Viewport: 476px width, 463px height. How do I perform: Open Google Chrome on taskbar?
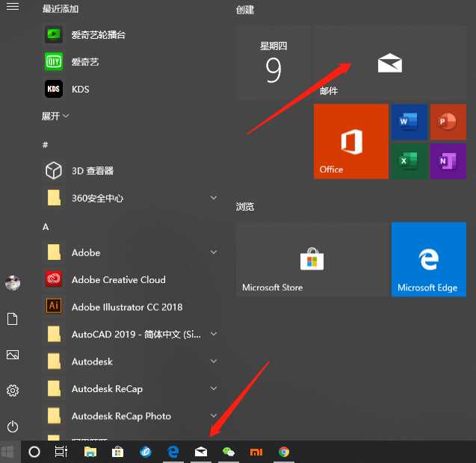(x=284, y=452)
